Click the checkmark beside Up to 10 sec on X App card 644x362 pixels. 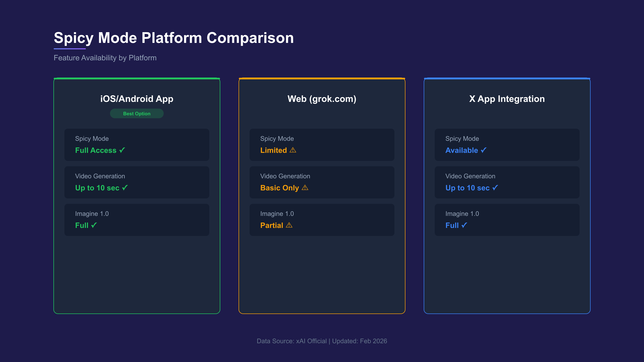click(495, 188)
